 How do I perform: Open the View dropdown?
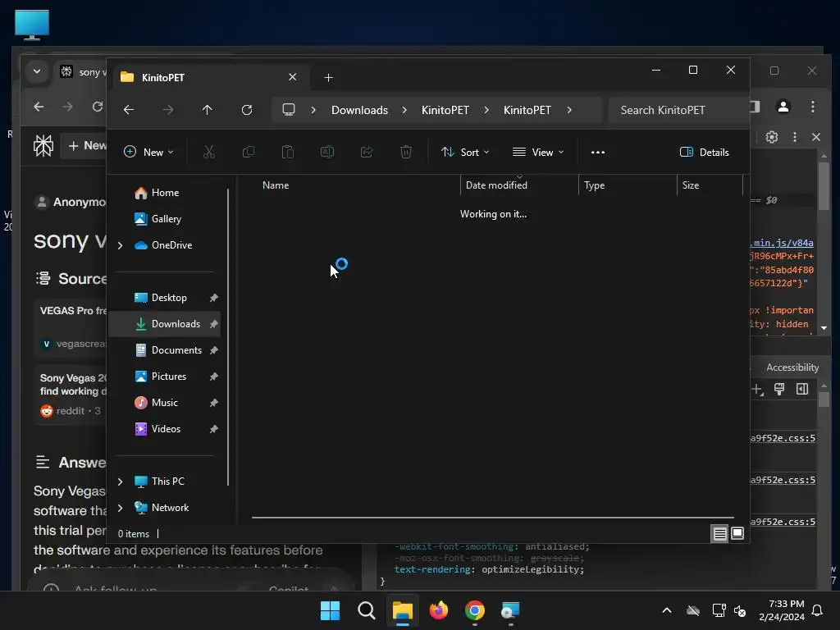pyautogui.click(x=538, y=152)
